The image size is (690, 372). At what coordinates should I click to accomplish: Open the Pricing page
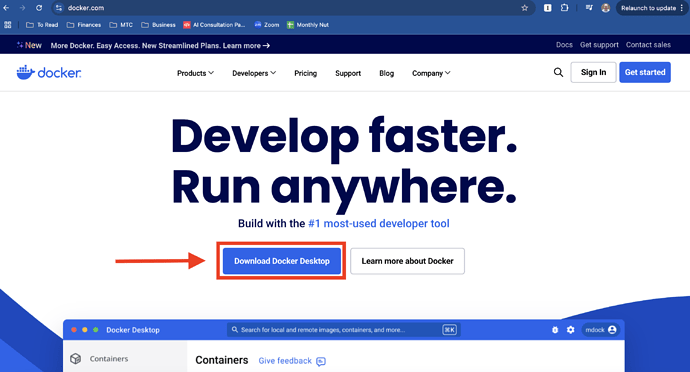305,73
